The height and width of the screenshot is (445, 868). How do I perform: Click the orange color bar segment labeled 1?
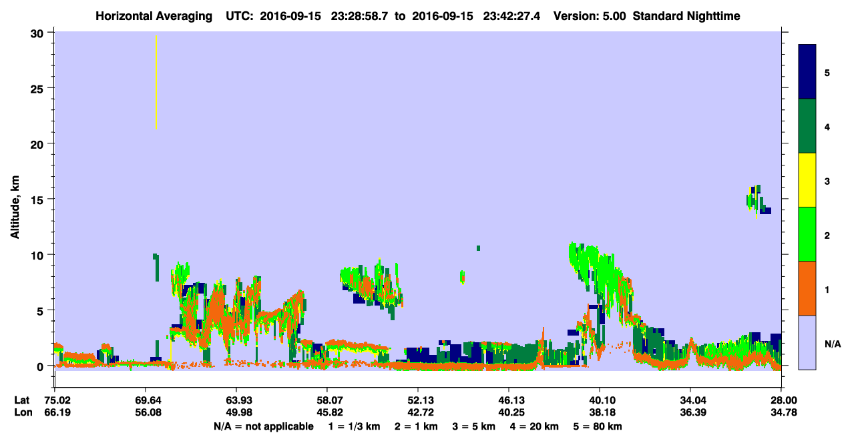[807, 288]
